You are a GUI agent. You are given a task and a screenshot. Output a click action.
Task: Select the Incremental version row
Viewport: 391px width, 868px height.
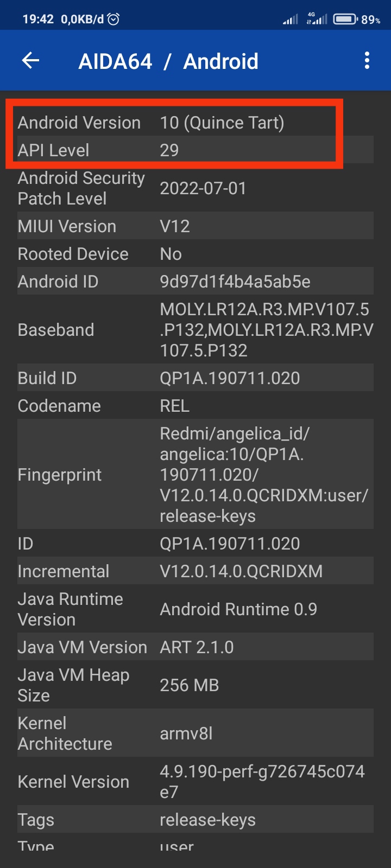[x=195, y=571]
